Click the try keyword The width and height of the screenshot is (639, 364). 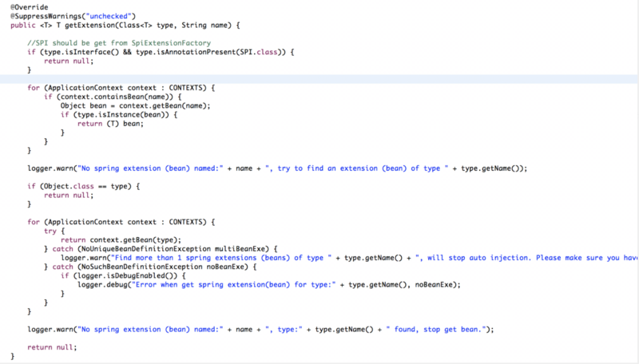click(50, 231)
